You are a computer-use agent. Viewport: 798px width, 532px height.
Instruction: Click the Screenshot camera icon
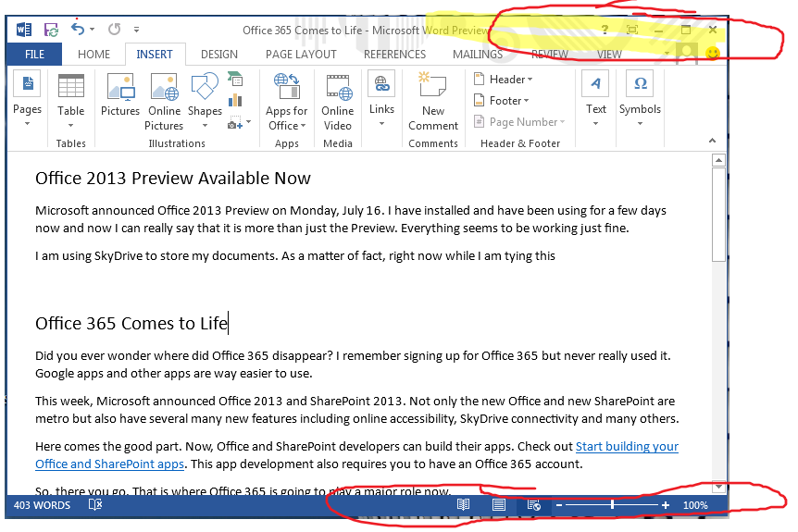(234, 122)
